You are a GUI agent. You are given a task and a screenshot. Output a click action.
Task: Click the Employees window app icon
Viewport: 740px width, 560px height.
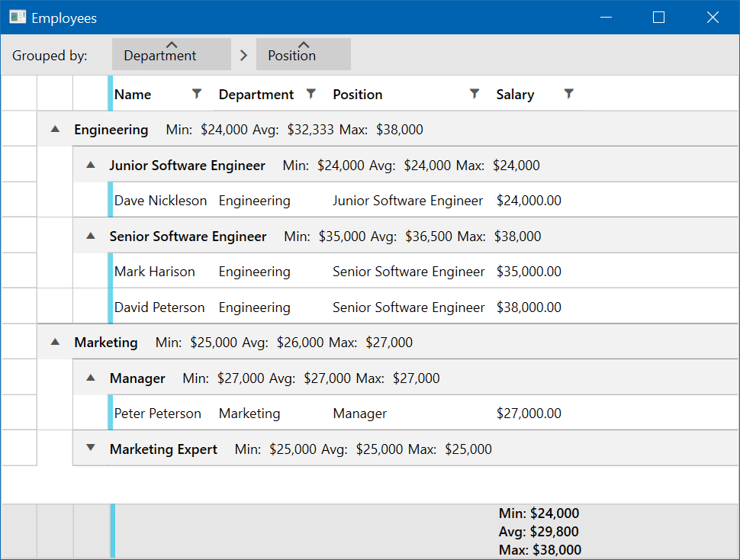tap(18, 18)
